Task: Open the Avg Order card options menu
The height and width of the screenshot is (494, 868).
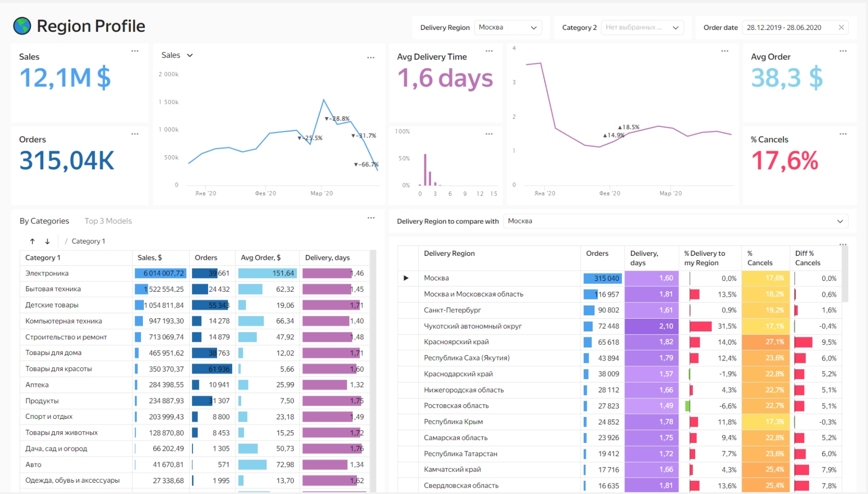Action: click(x=843, y=51)
